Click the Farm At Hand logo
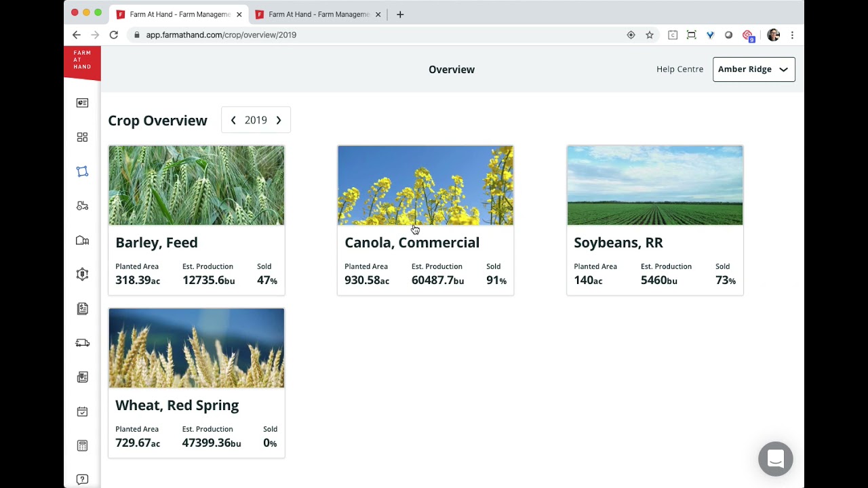 pos(82,62)
